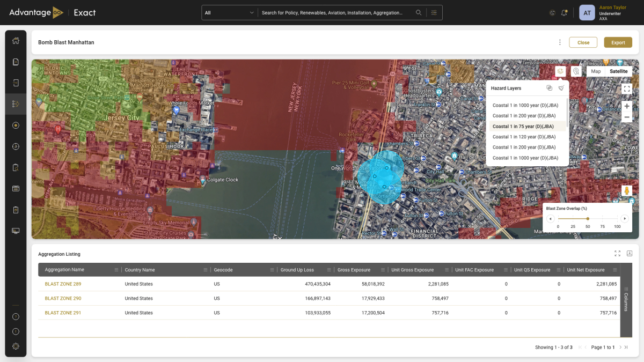Open the notifications bell
Screen dimensions: 644x362
tap(564, 12)
